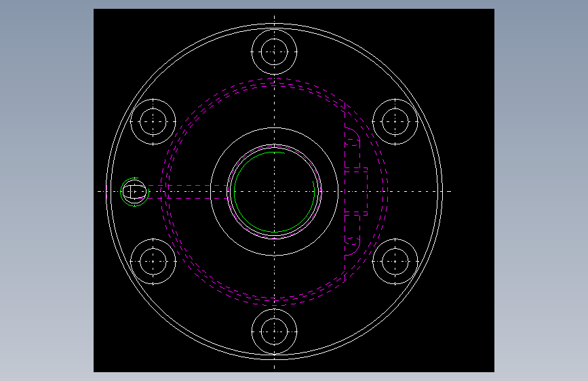The width and height of the screenshot is (588, 381).
Task: Select the lower-left bolt hole circle
Action: 153,262
